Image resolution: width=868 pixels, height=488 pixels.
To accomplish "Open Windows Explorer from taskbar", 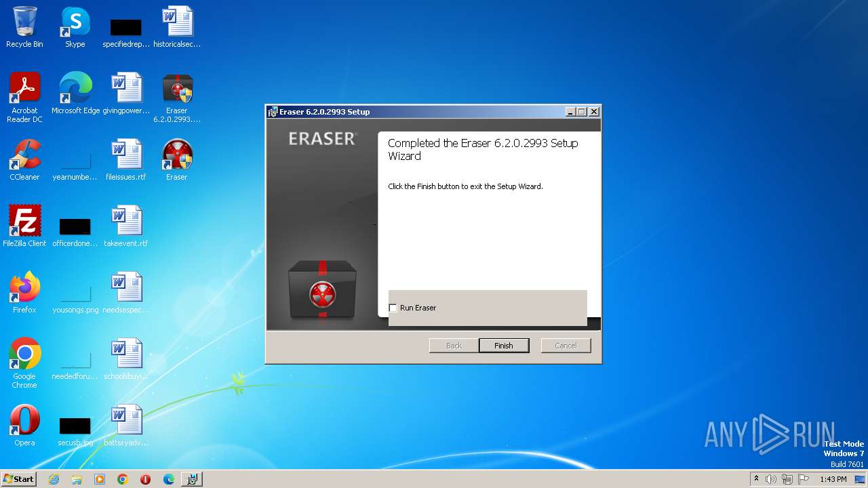I will (77, 479).
